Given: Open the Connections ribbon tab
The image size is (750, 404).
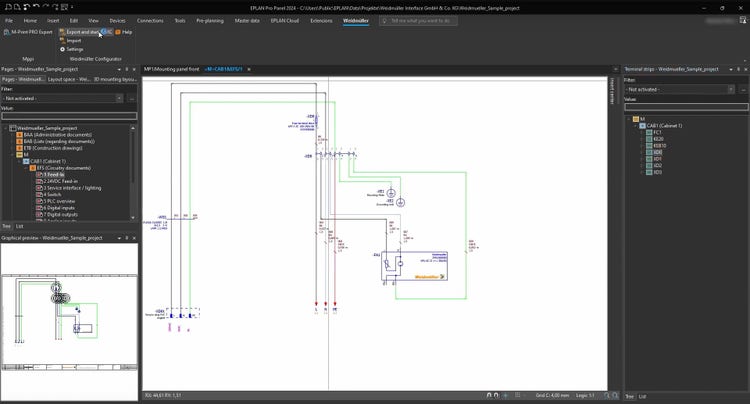Looking at the screenshot, I should pos(149,20).
